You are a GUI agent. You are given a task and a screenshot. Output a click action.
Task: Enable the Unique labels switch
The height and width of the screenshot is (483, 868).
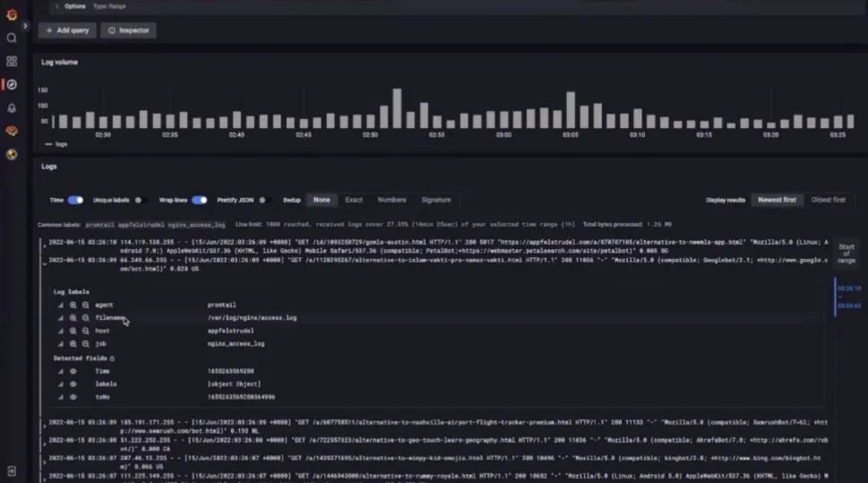click(141, 200)
